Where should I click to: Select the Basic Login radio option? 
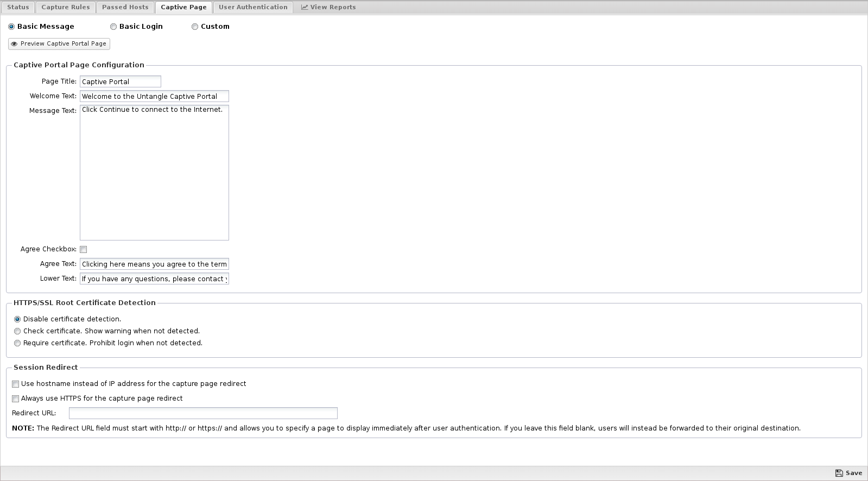pyautogui.click(x=113, y=27)
